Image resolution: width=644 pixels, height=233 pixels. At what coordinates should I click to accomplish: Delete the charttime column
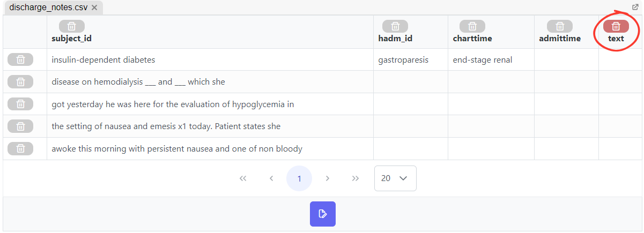472,26
